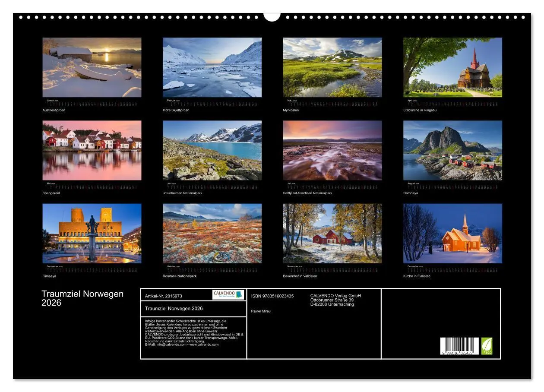
Task: Open the www.calvendo.com website link
Action: [x=203, y=345]
